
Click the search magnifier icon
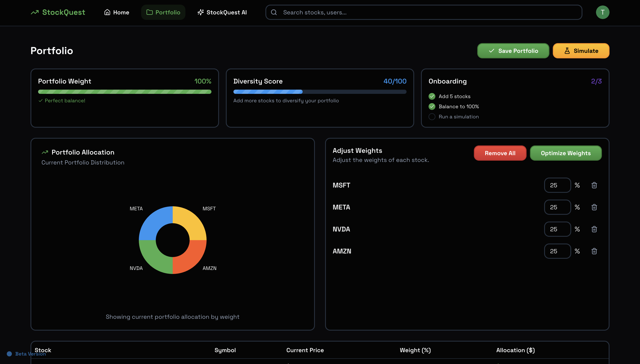(x=274, y=12)
